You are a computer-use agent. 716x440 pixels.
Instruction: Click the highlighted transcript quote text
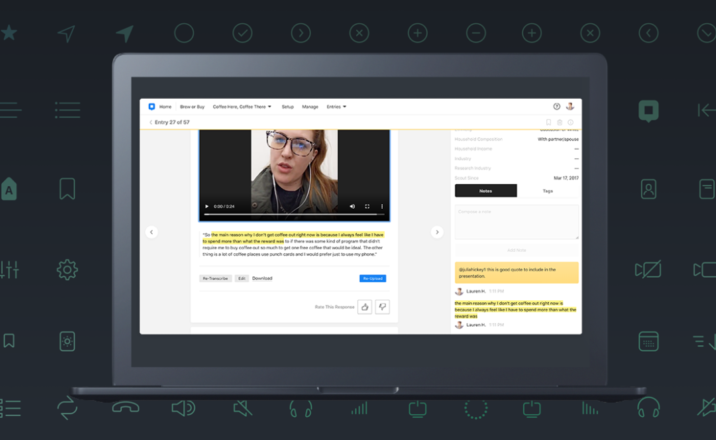click(293, 238)
